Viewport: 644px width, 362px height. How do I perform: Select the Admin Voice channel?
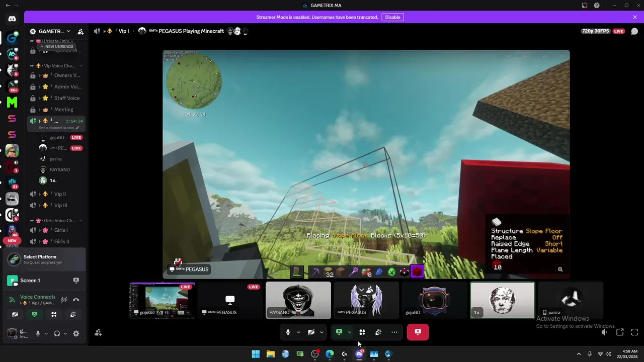pyautogui.click(x=56, y=86)
